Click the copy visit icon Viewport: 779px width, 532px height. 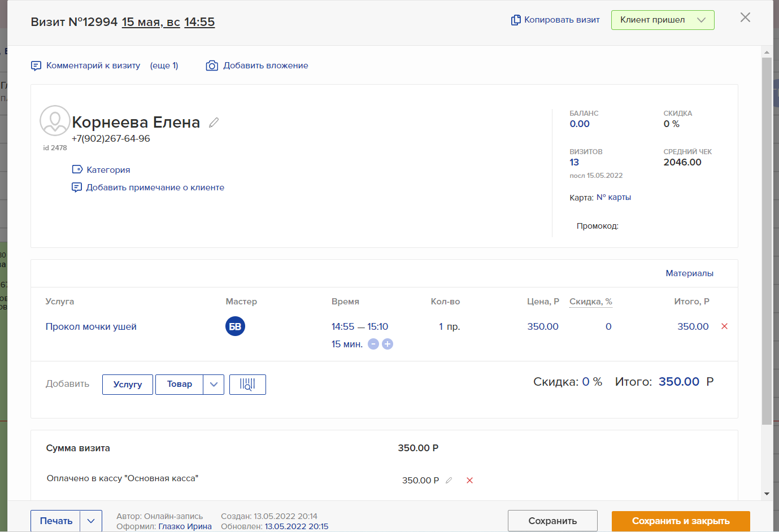tap(516, 20)
